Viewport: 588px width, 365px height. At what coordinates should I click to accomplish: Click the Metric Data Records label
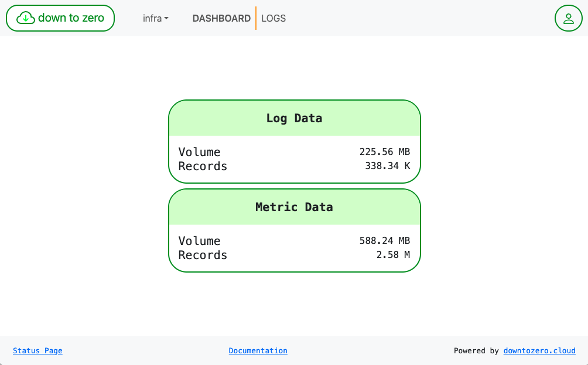(x=203, y=255)
